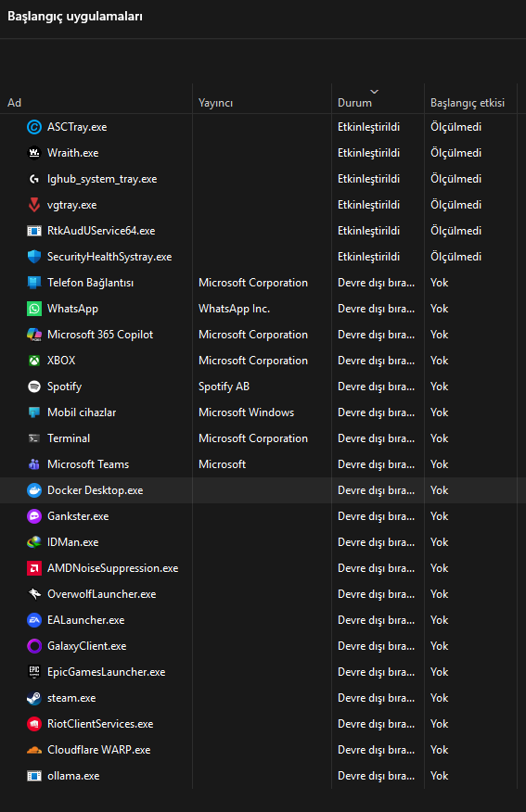The height and width of the screenshot is (812, 526).
Task: Select the steam.exe icon
Action: (x=34, y=698)
